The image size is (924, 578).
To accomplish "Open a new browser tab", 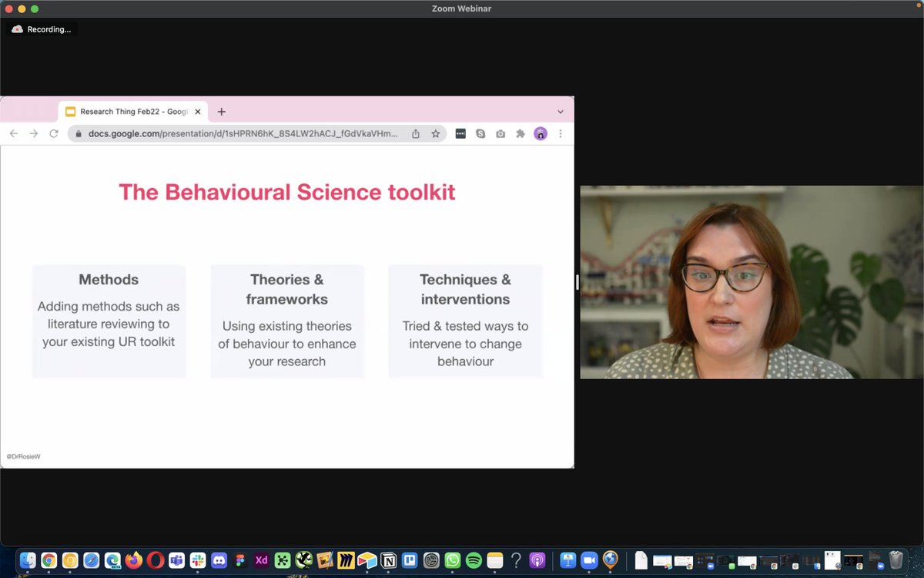I will pyautogui.click(x=222, y=111).
